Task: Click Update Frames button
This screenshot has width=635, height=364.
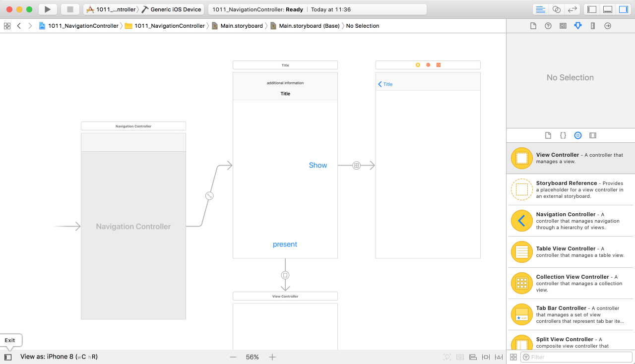Action: pyautogui.click(x=447, y=357)
